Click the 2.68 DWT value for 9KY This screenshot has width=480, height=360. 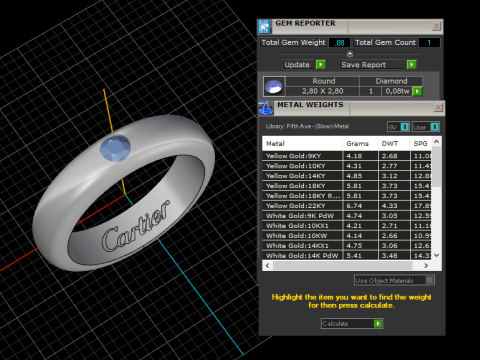pyautogui.click(x=394, y=156)
